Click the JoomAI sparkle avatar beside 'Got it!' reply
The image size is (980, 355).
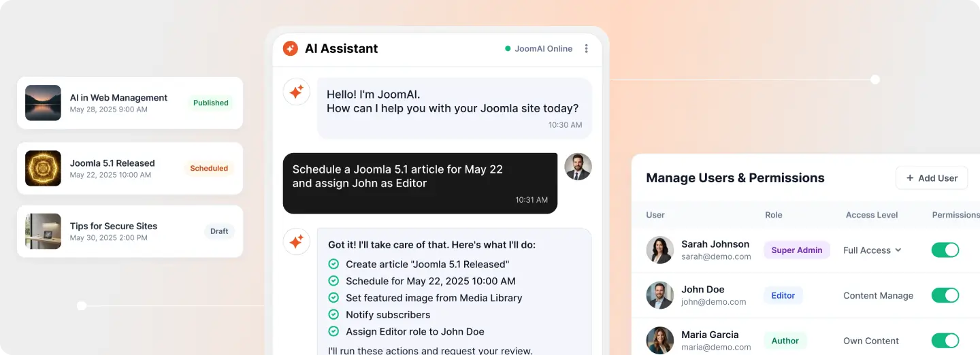(297, 241)
